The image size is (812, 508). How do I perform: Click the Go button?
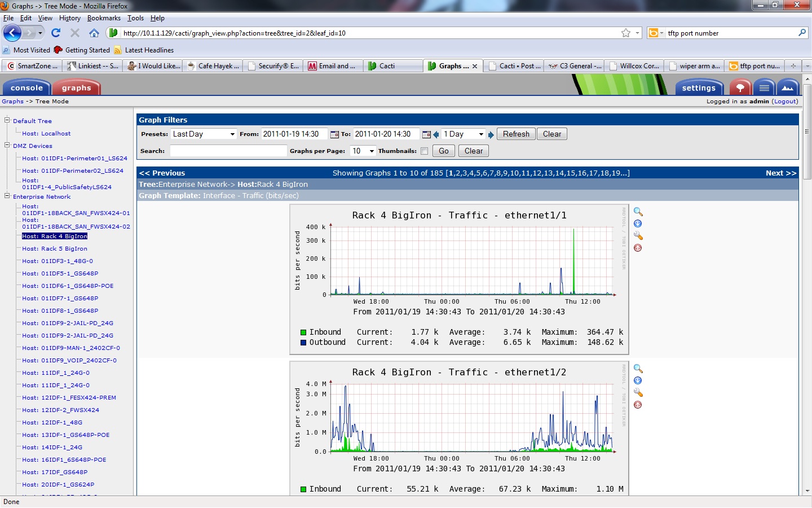point(444,151)
